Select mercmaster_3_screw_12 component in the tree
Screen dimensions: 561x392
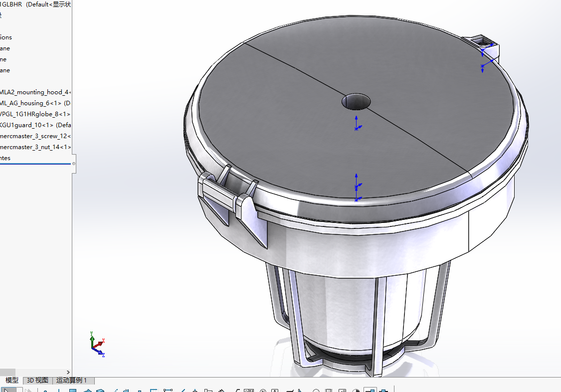(x=35, y=136)
